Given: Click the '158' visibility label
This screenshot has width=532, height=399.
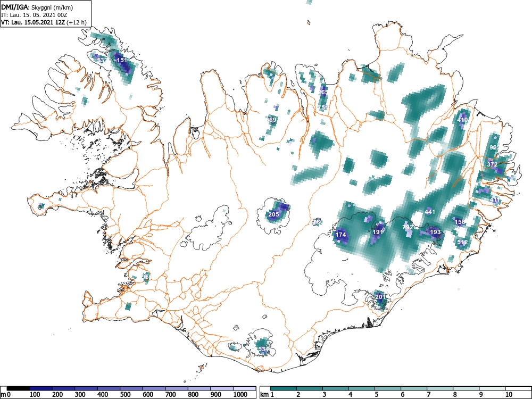Looking at the screenshot, I should tap(460, 222).
